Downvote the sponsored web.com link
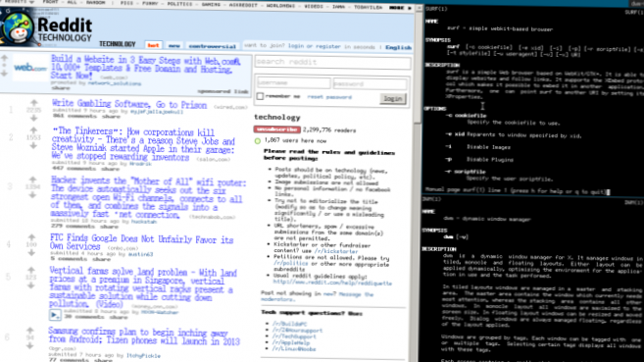 tap(5, 74)
